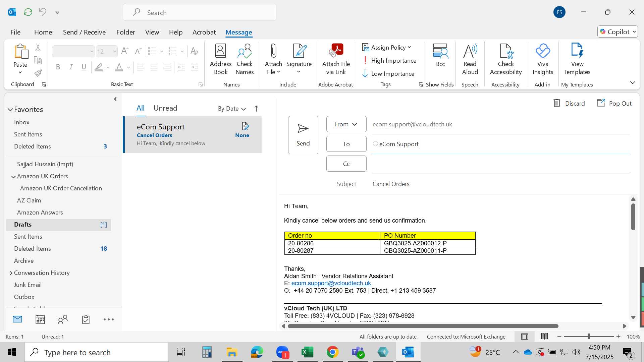Reverse sort order arrow in message list
Viewport: 644px width, 362px height.
coord(256,109)
